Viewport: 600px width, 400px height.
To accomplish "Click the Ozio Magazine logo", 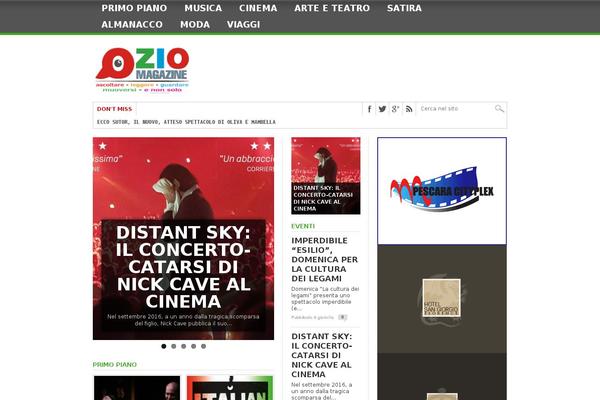I will 142,70.
